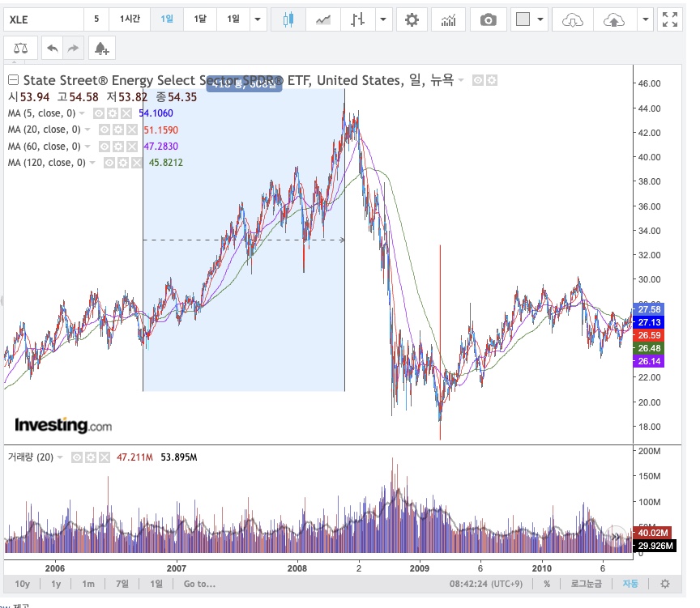
Task: Toggle visibility of MA 20 indicator
Action: coord(104,130)
